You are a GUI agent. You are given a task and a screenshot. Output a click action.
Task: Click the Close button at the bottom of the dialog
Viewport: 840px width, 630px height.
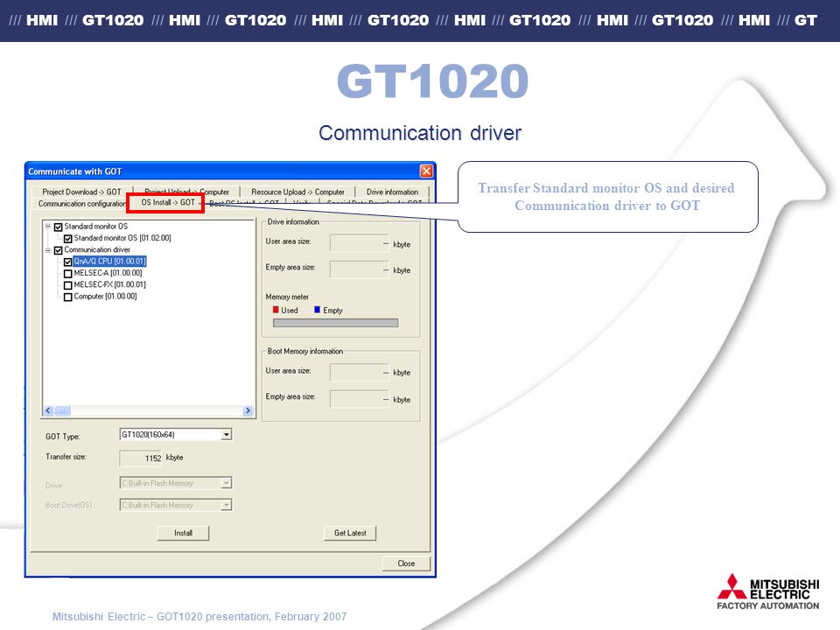point(406,563)
